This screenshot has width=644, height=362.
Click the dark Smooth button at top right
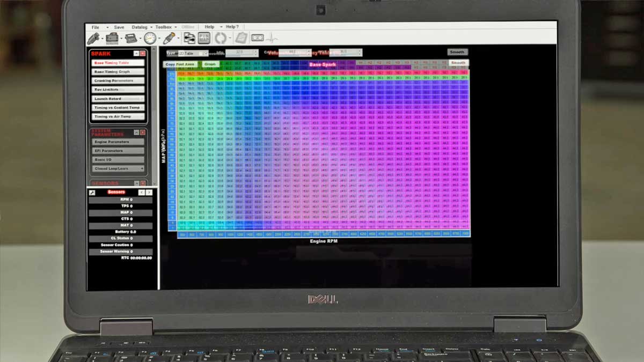(x=457, y=52)
